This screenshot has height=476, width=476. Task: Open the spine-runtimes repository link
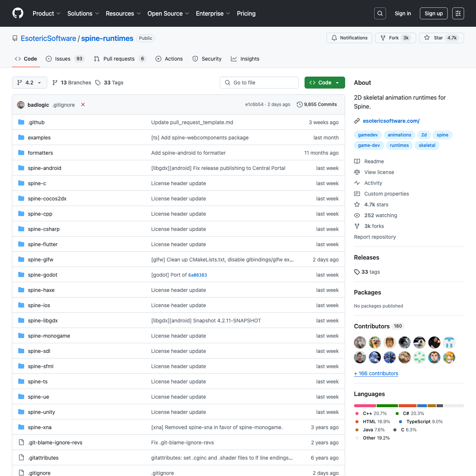(x=107, y=38)
